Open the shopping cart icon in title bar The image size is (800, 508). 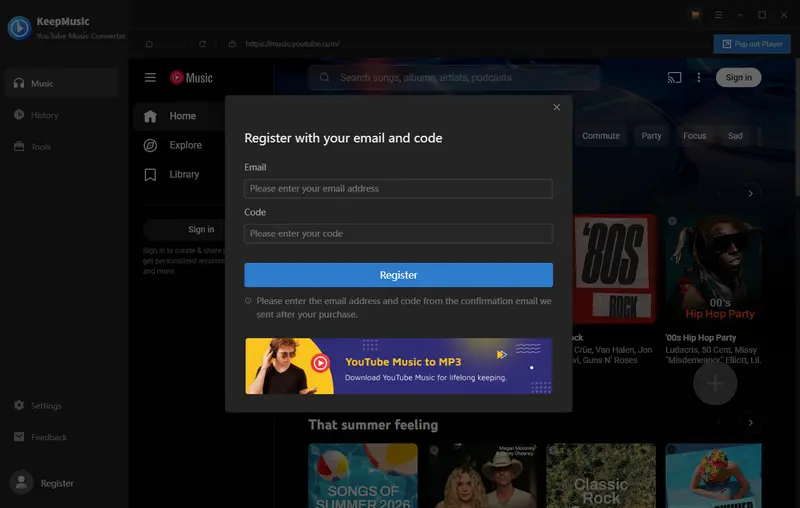(695, 15)
